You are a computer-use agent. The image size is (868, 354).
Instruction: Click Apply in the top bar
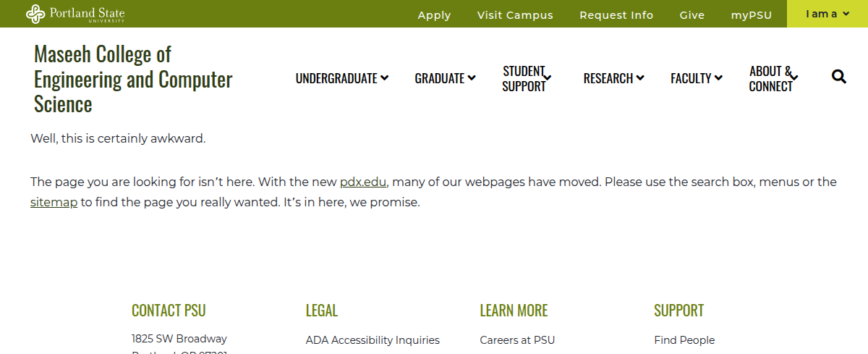(x=434, y=15)
